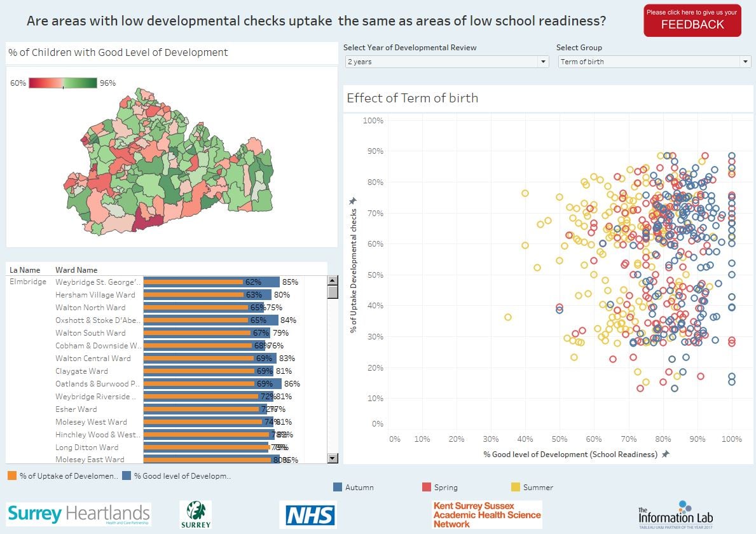This screenshot has height=534, width=756.
Task: Click the pin icon beside School Readiness axis title
Action: click(x=665, y=454)
